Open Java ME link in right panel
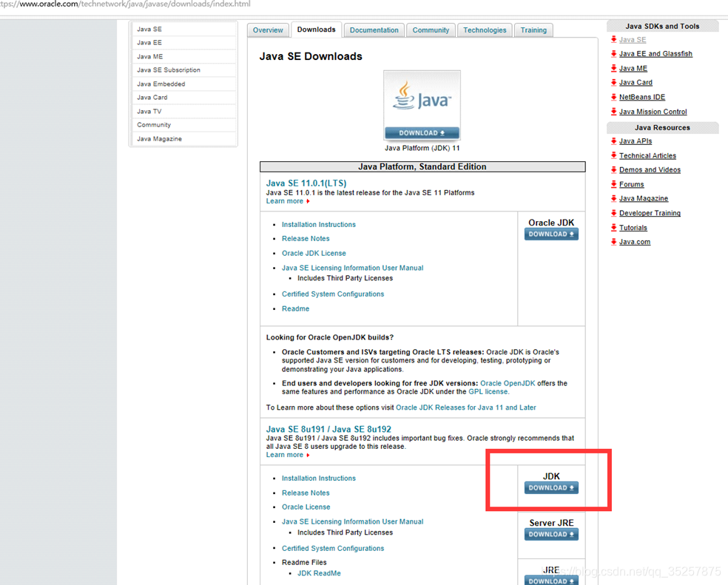 [x=633, y=68]
